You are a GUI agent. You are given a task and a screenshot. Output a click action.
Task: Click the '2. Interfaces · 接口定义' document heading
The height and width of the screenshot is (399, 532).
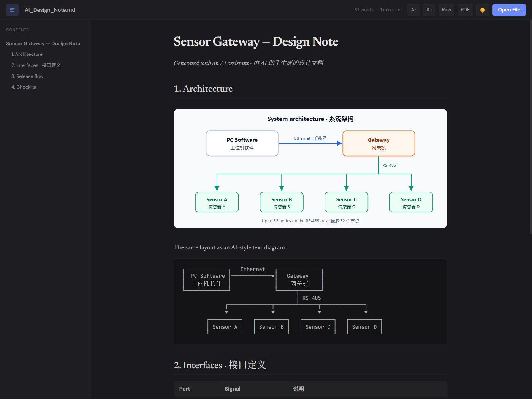pos(220,365)
